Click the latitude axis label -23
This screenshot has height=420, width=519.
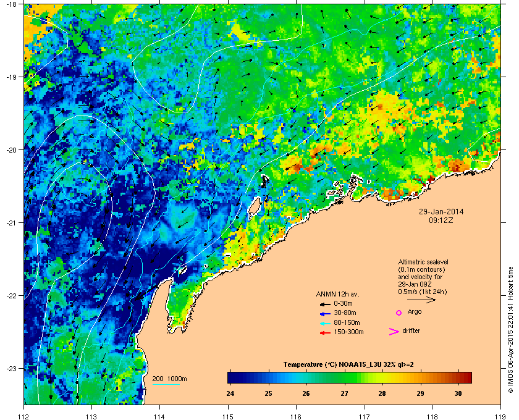coord(12,368)
